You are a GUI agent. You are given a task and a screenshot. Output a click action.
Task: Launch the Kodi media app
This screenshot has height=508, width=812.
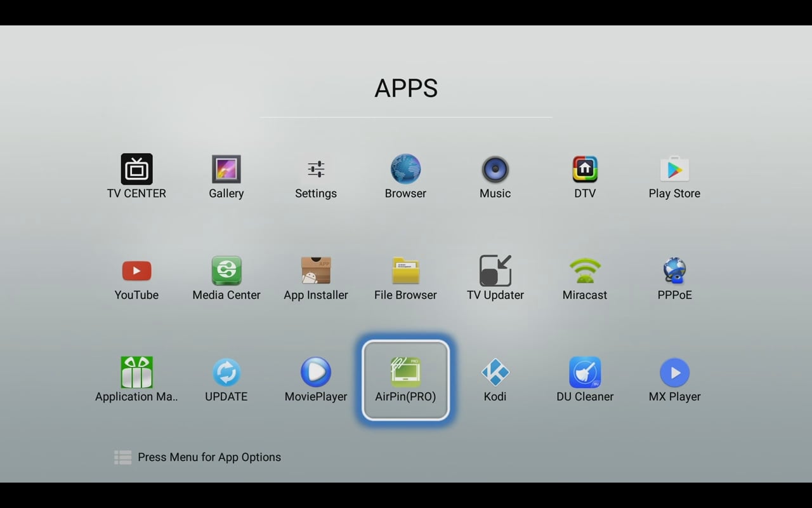495,373
